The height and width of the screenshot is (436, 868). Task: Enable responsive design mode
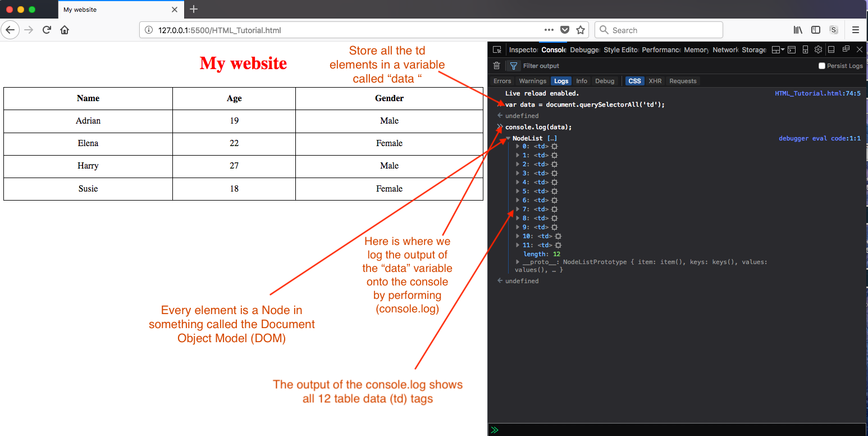[x=805, y=49]
